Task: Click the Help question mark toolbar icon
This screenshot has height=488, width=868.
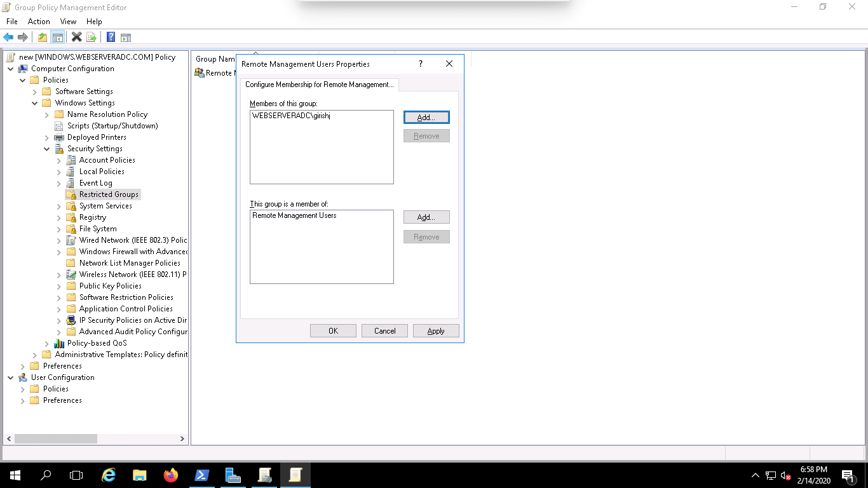Action: pos(111,37)
